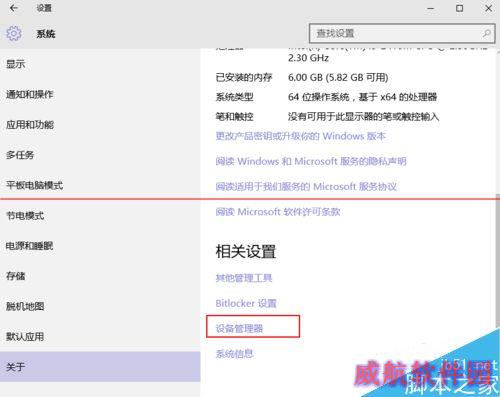Go back using the back arrow
Screen dimensions: 500x397
click(13, 8)
